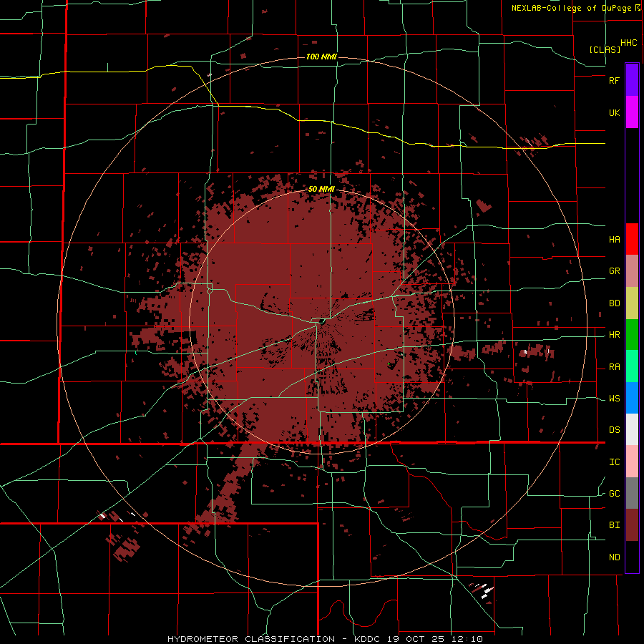Click the HA legend label
The image size is (644, 644).
[x=614, y=240]
